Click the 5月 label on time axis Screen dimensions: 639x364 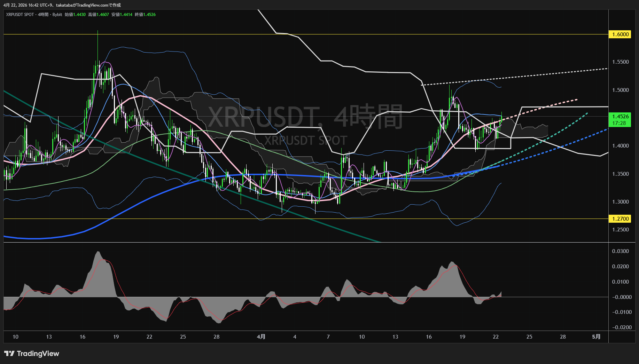pyautogui.click(x=596, y=337)
